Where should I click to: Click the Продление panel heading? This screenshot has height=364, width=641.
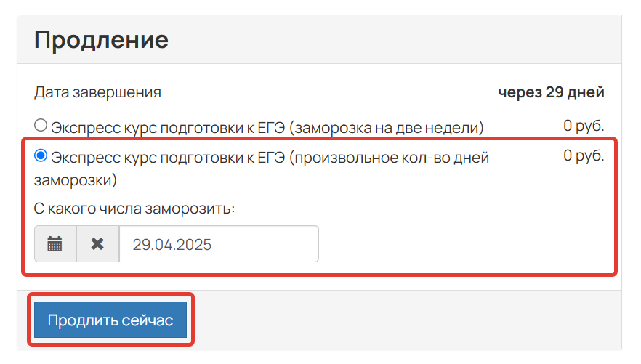tap(101, 40)
